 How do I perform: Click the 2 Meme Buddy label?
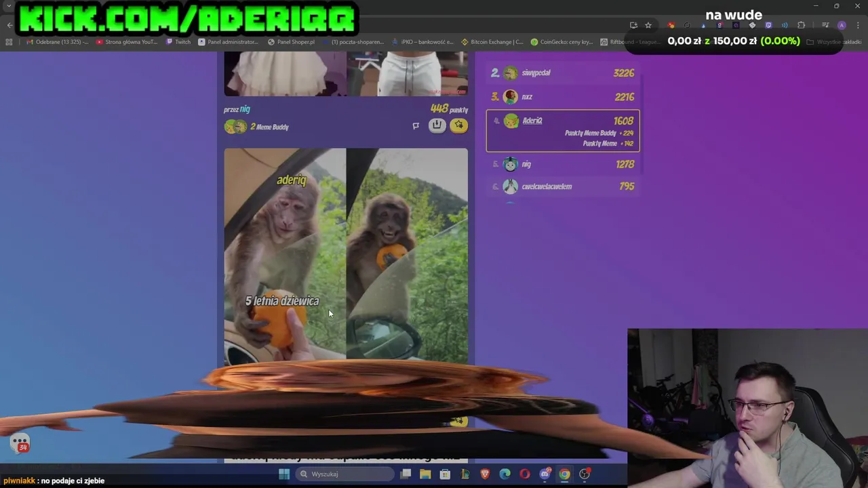pos(270,127)
